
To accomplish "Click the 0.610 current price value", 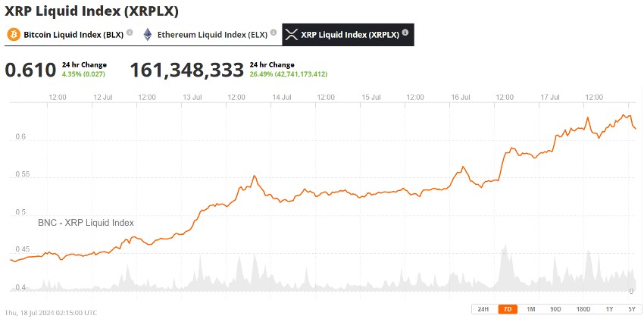I will point(30,70).
